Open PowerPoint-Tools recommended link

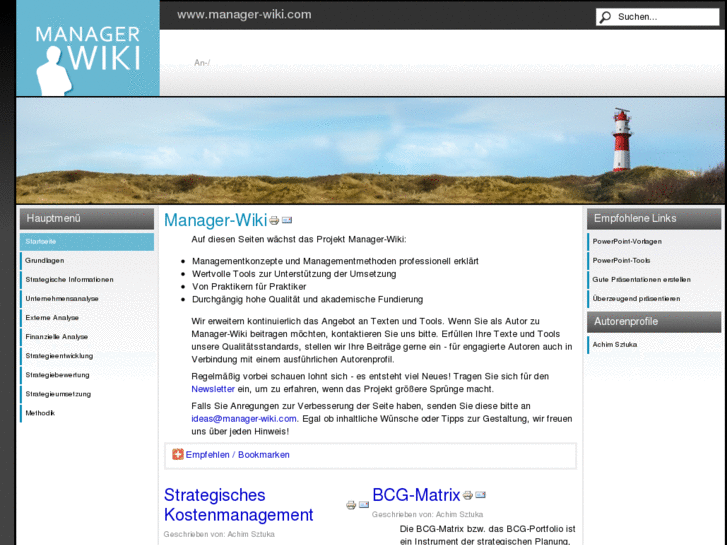point(654,261)
